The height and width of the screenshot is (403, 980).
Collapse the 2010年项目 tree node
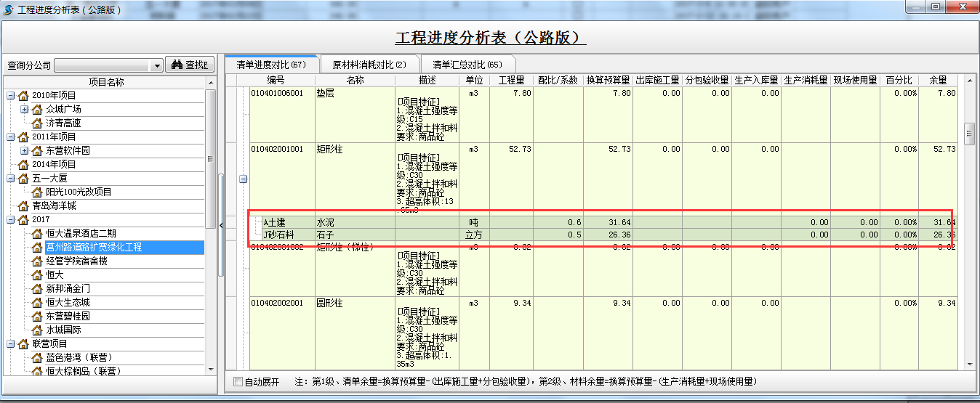coord(10,96)
